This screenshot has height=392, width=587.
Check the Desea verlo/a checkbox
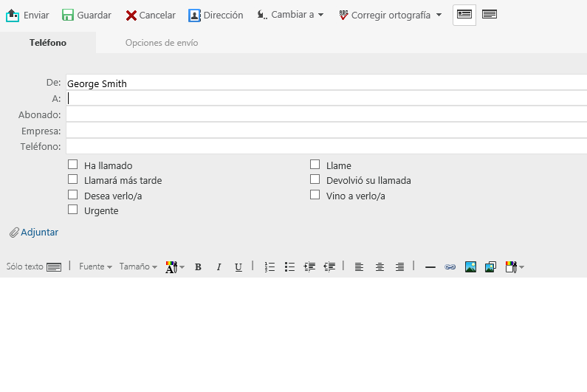tap(72, 195)
